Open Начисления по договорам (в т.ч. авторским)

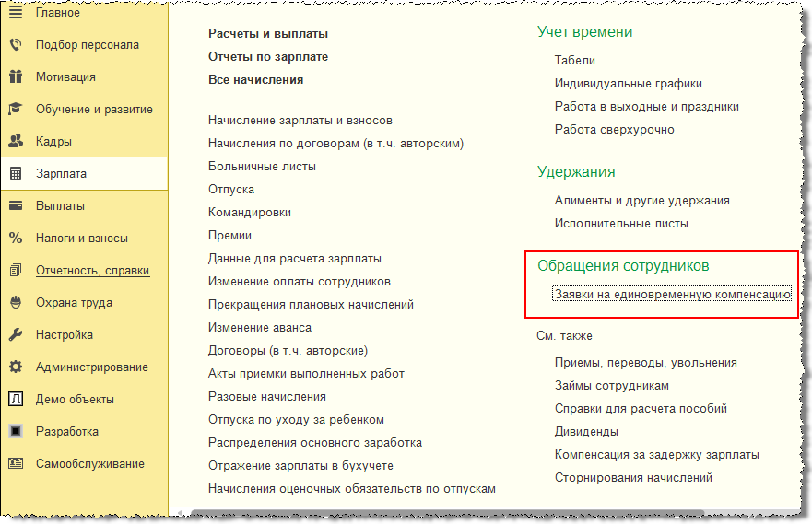335,144
